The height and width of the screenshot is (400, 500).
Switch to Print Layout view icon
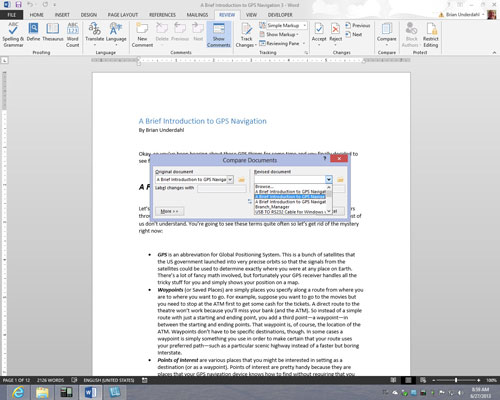tap(408, 380)
